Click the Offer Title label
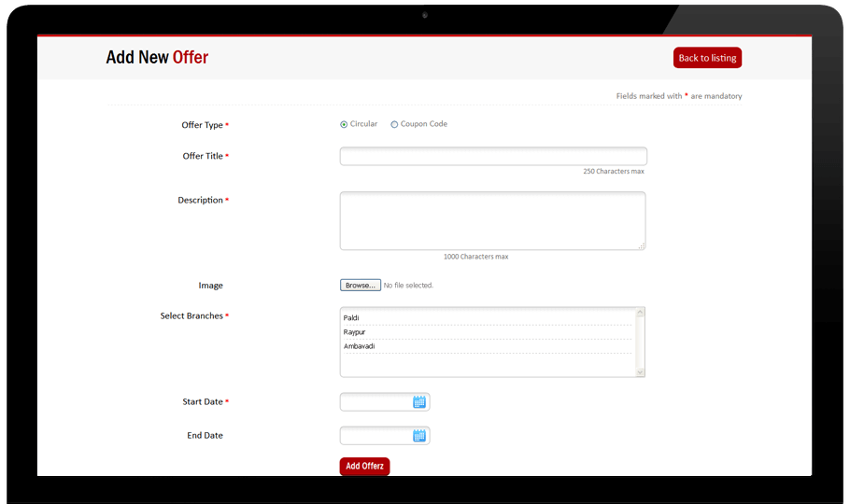The width and height of the screenshot is (850, 504). [x=203, y=156]
